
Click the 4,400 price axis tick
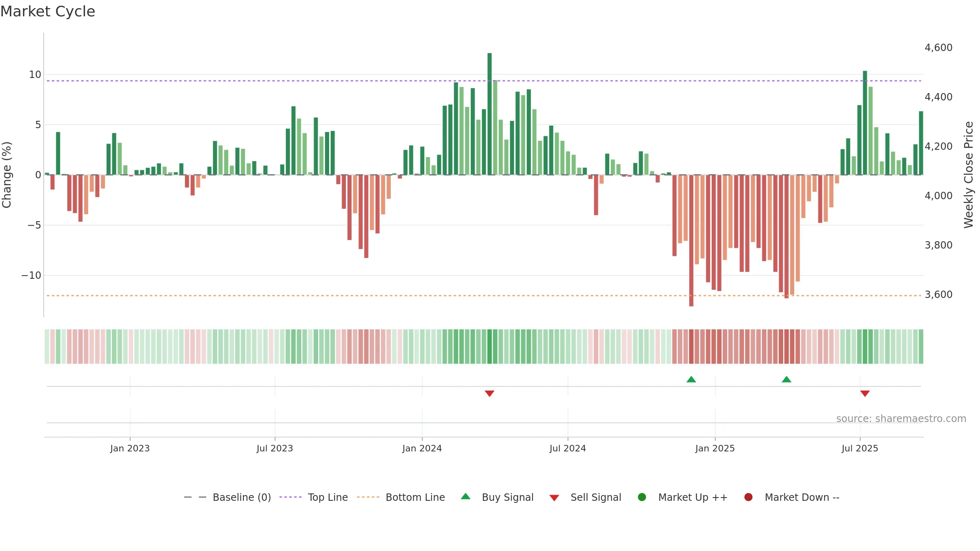pos(938,97)
